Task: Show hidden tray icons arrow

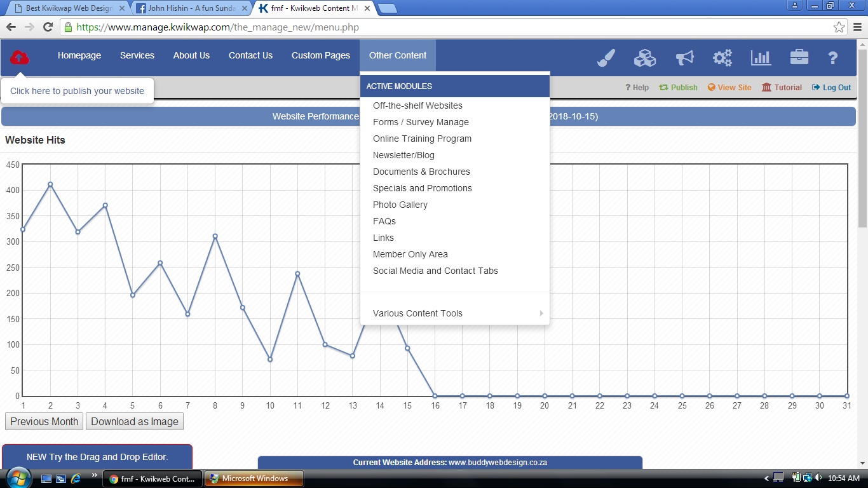Action: [767, 478]
